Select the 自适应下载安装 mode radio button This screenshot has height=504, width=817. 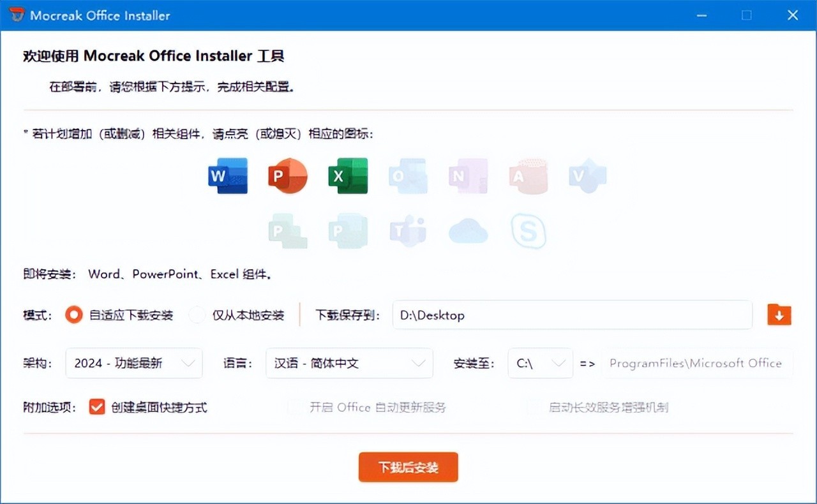pyautogui.click(x=74, y=315)
